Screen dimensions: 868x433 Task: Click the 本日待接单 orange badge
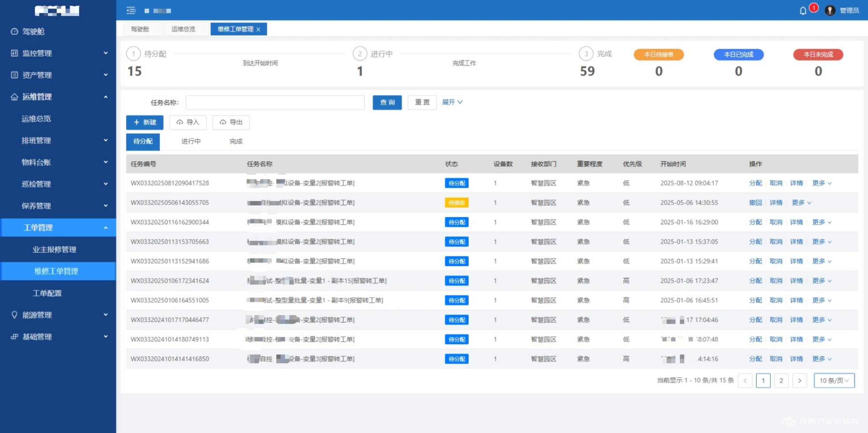click(x=659, y=55)
